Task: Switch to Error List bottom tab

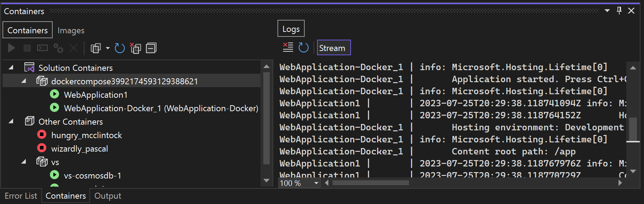Action: coord(21,196)
